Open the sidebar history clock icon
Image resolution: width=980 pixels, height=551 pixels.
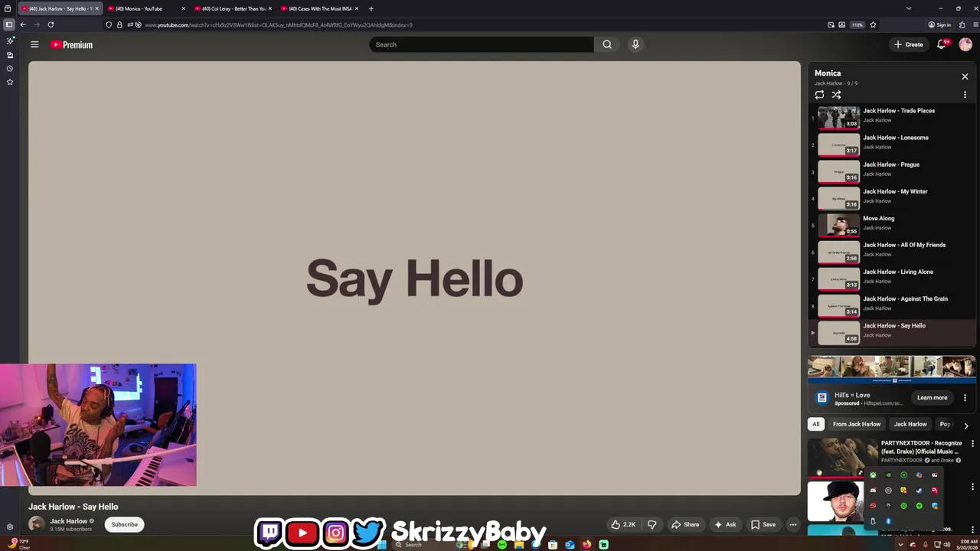coord(9,68)
